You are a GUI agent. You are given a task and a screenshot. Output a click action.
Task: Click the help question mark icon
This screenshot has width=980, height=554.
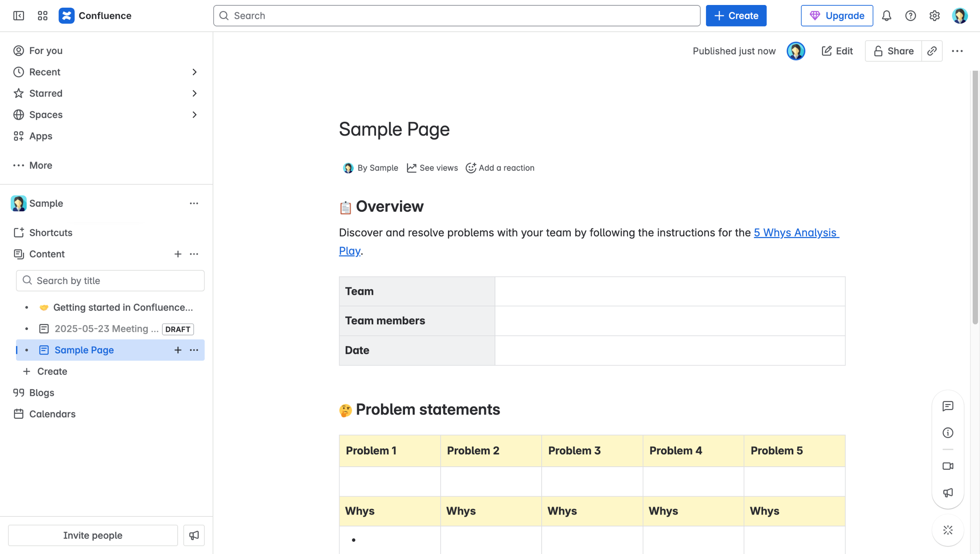[910, 16]
